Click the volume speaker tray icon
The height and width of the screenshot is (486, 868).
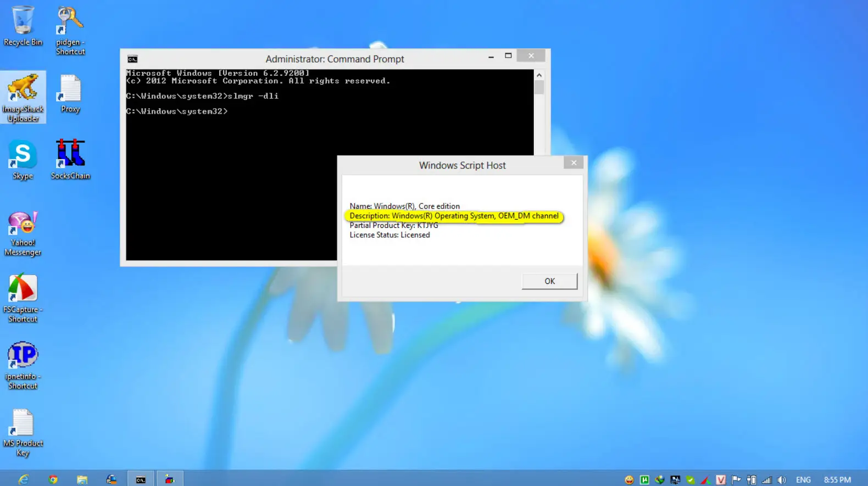click(x=782, y=480)
